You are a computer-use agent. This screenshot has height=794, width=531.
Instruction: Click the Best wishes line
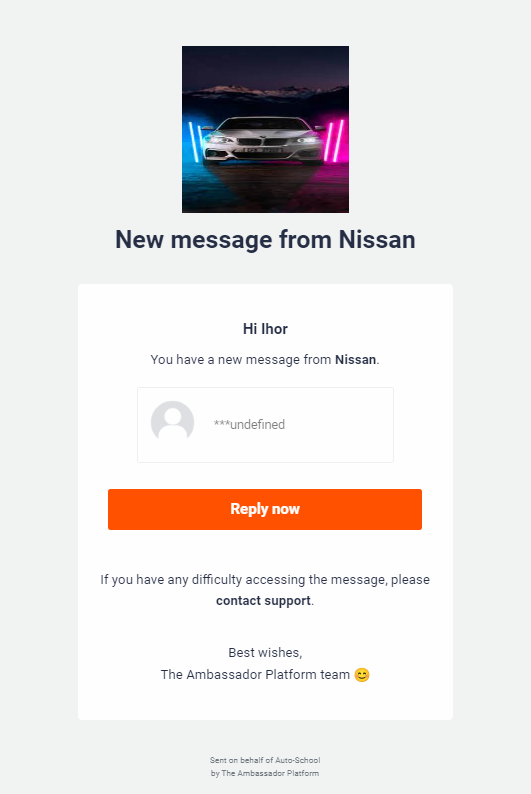click(x=265, y=653)
